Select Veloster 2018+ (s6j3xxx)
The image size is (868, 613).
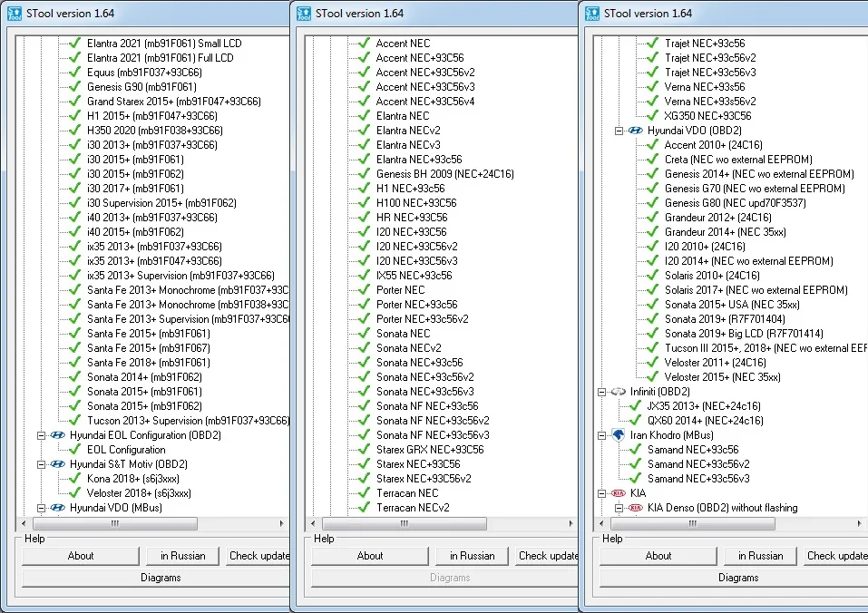(x=139, y=493)
